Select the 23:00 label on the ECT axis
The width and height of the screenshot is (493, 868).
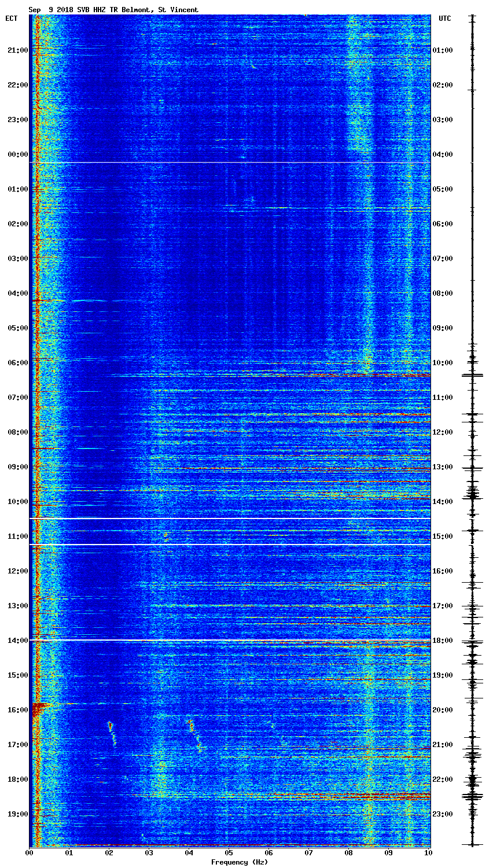point(17,120)
